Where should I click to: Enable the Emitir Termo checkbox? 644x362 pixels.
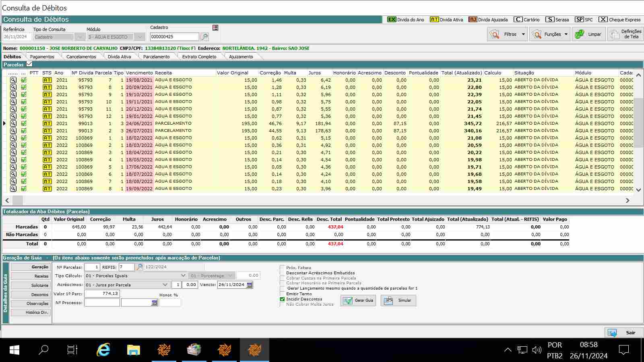coord(282,294)
